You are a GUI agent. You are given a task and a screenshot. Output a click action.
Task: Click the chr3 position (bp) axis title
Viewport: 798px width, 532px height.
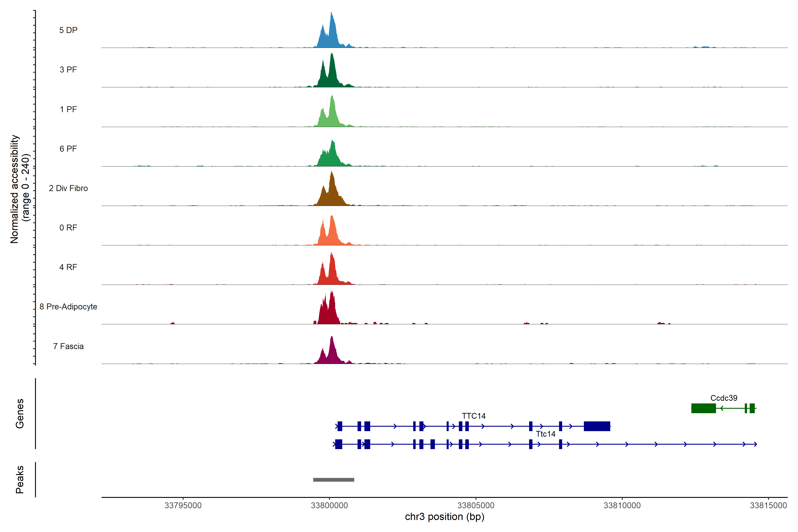click(x=444, y=517)
